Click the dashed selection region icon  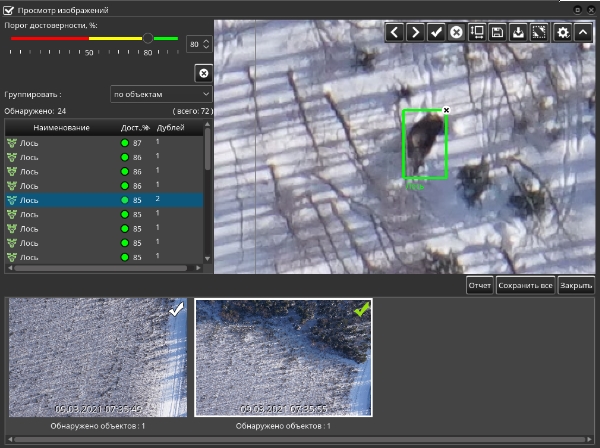pos(539,33)
